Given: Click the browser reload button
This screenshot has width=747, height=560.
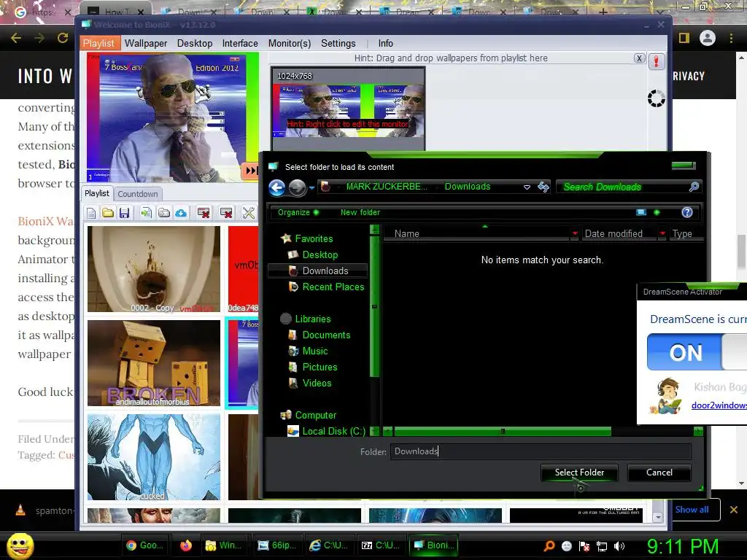Looking at the screenshot, I should click(63, 38).
